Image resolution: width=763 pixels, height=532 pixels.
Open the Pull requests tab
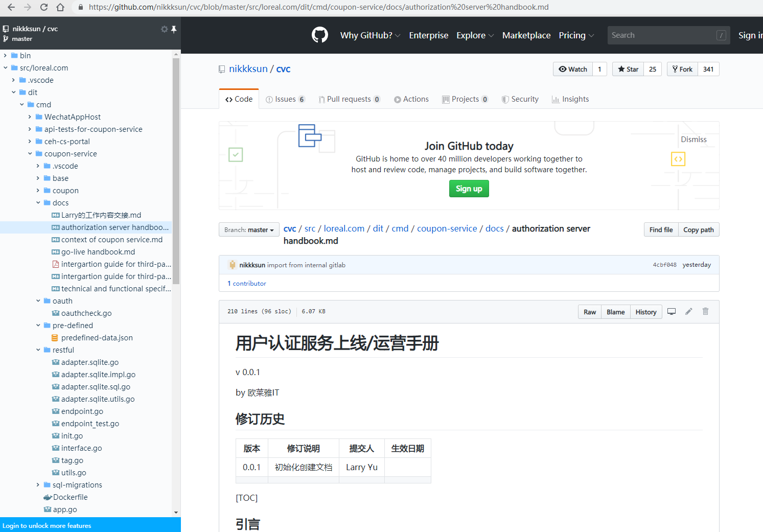point(349,99)
